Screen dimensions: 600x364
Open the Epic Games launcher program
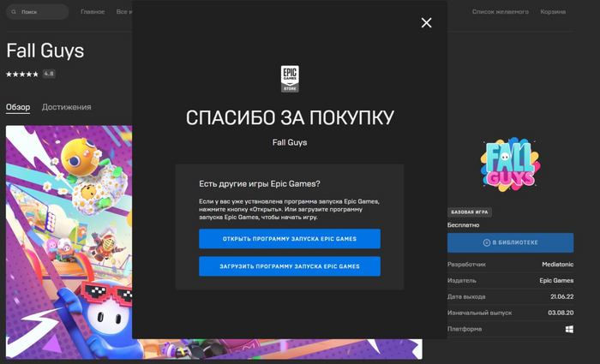tap(290, 239)
